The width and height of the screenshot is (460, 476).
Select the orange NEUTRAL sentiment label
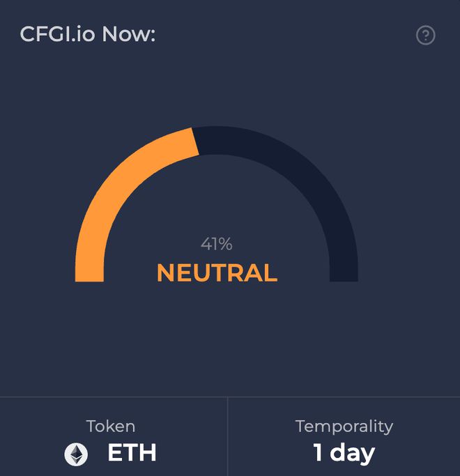pos(217,272)
